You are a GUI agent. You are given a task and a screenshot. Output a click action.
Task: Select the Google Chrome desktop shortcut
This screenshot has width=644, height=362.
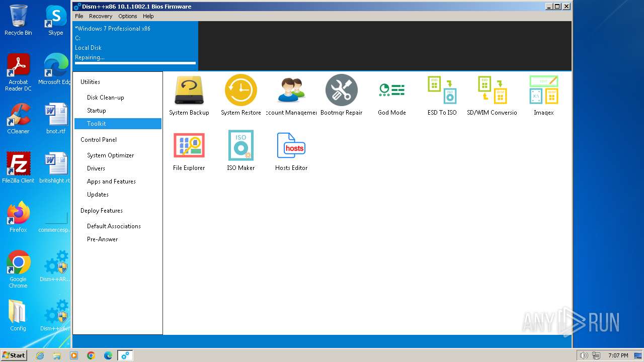coord(18,269)
